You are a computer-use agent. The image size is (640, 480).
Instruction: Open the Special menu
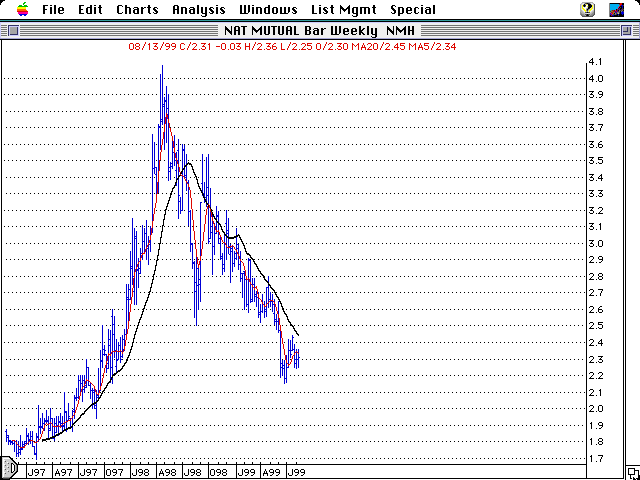tap(413, 10)
